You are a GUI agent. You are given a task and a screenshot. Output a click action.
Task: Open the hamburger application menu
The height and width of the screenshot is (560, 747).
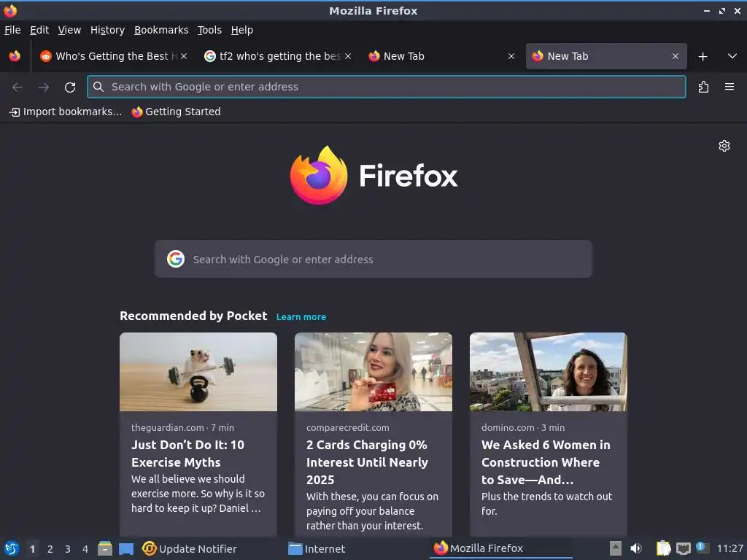pos(729,87)
